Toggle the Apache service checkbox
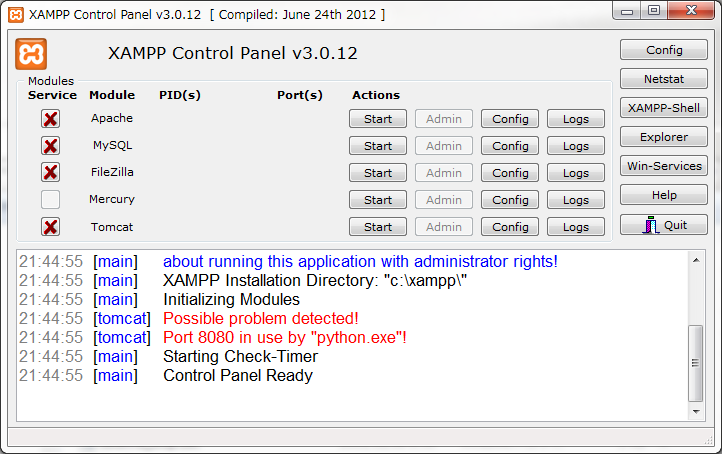 click(x=50, y=119)
